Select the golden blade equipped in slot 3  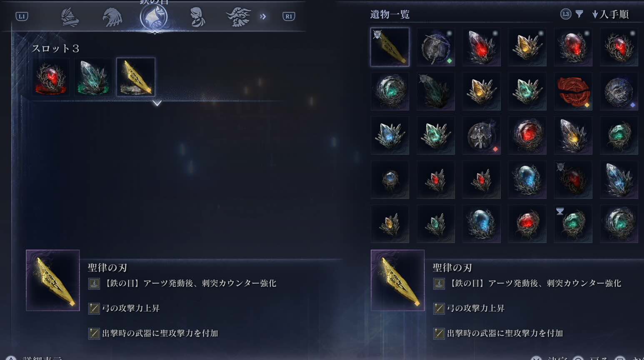point(136,77)
